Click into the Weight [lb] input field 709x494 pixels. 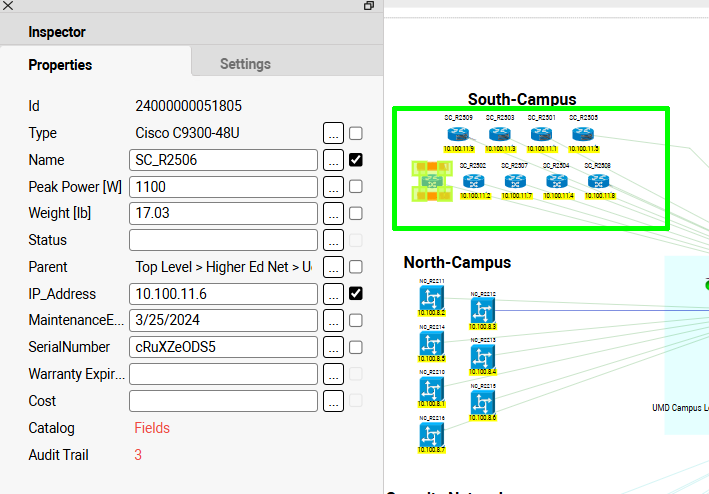(x=223, y=213)
